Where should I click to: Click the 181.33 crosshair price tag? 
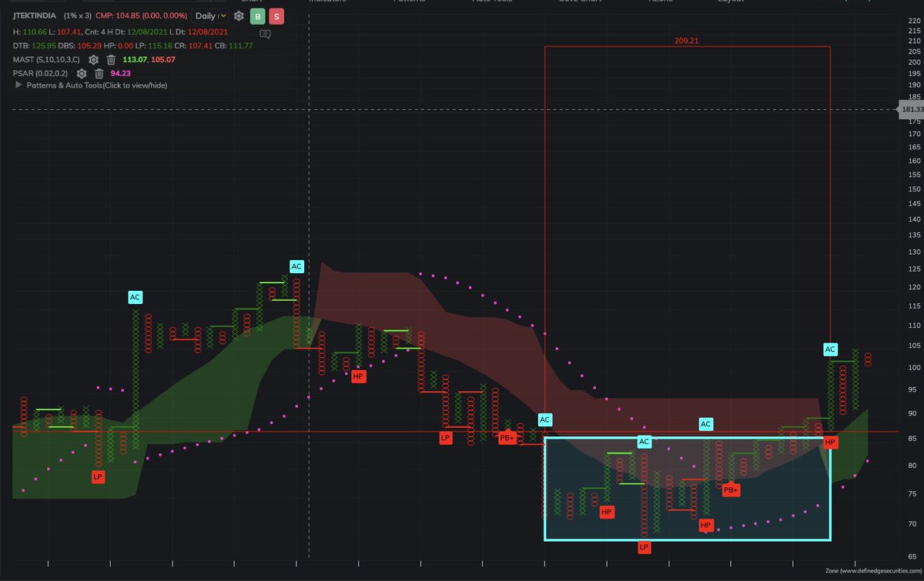coord(911,109)
